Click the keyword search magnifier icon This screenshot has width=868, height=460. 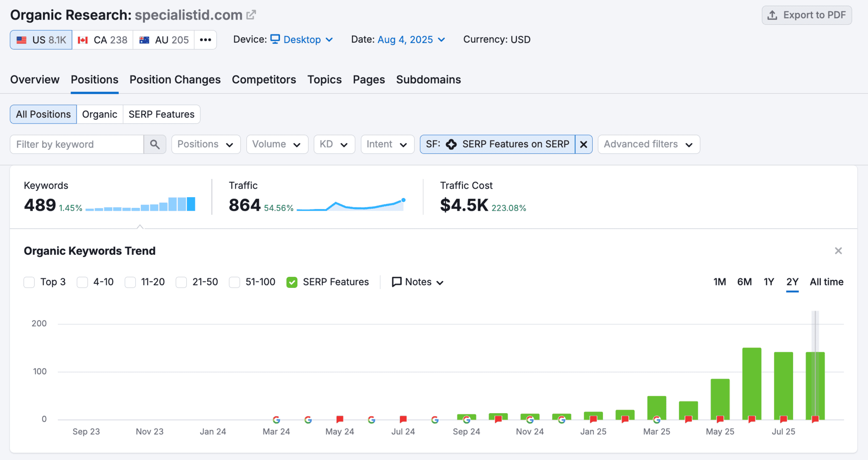155,144
